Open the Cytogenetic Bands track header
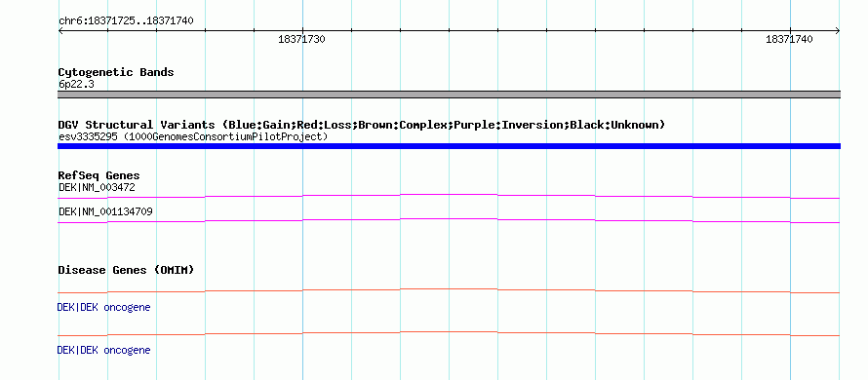 [x=116, y=72]
